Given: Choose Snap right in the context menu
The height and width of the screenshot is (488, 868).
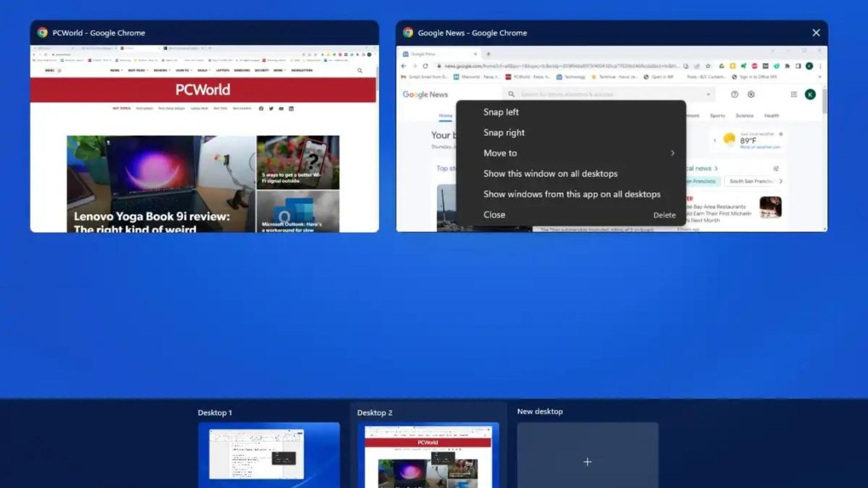Looking at the screenshot, I should 571,133.
